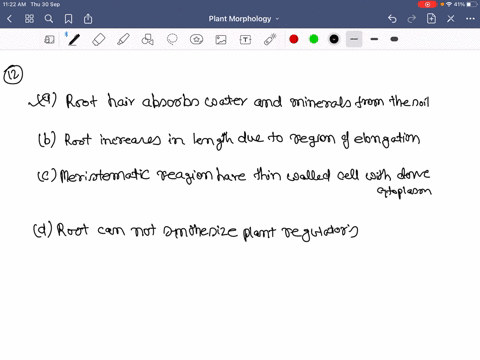Viewport: 480px width, 360px height.
Task: Select the Eraser tool
Action: click(x=99, y=40)
